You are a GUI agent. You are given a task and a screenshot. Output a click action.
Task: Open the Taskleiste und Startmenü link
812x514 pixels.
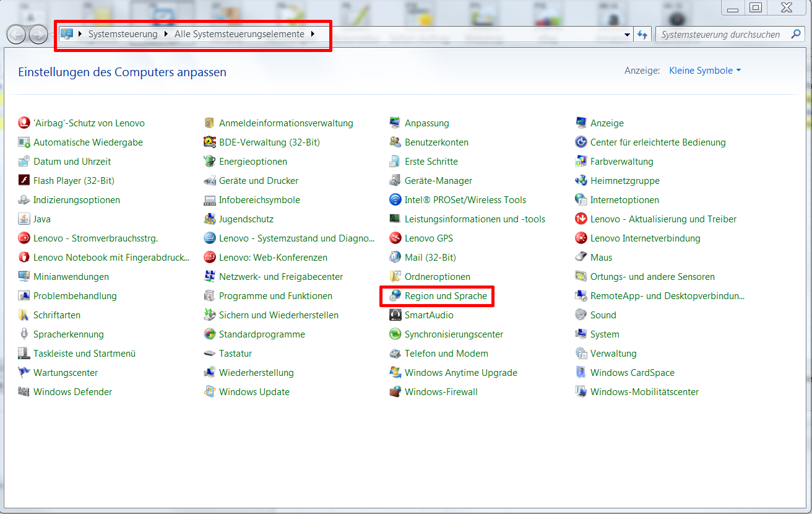(x=84, y=353)
